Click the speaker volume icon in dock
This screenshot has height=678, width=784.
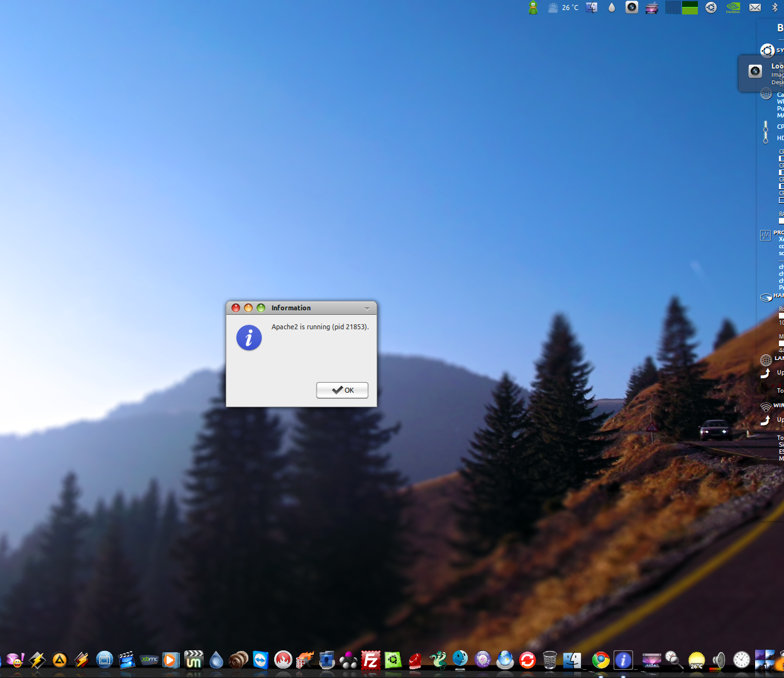point(719,660)
